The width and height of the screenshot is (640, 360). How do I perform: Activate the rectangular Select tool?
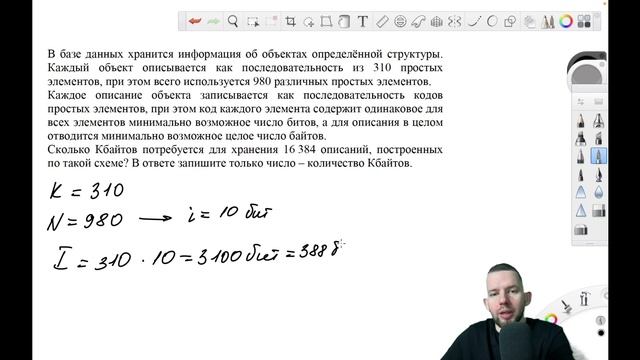pos(253,22)
